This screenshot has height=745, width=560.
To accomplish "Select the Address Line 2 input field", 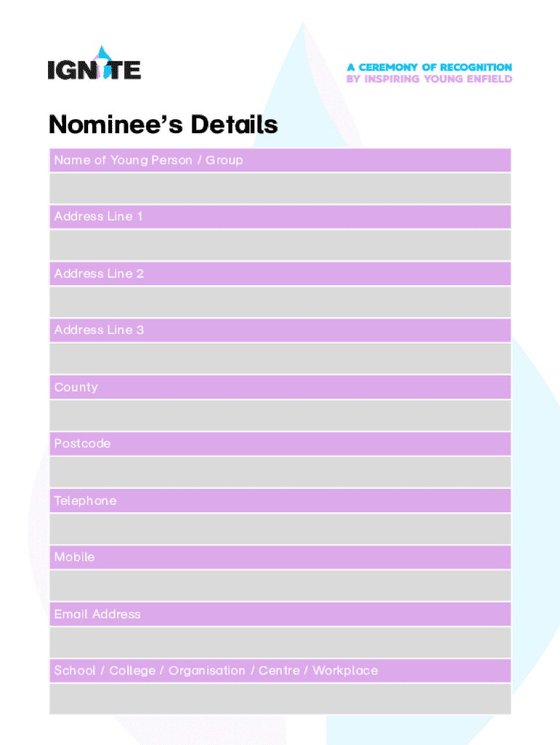I will coord(280,302).
